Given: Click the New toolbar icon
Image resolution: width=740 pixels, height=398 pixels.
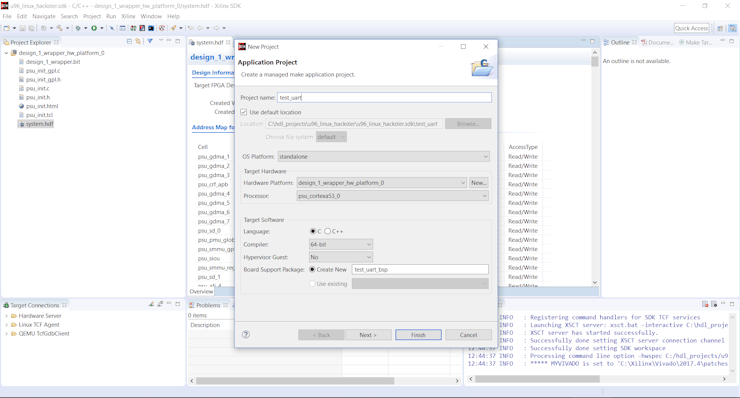Looking at the screenshot, I should pos(7,28).
